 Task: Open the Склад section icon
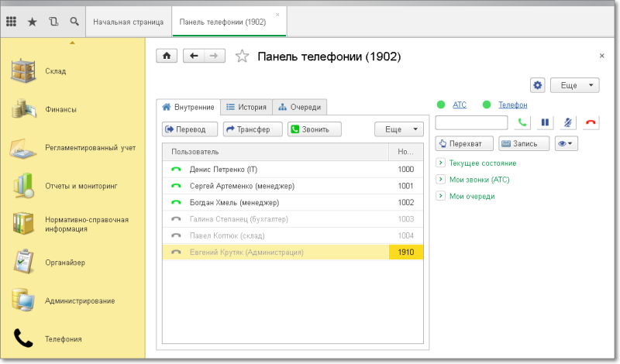23,71
